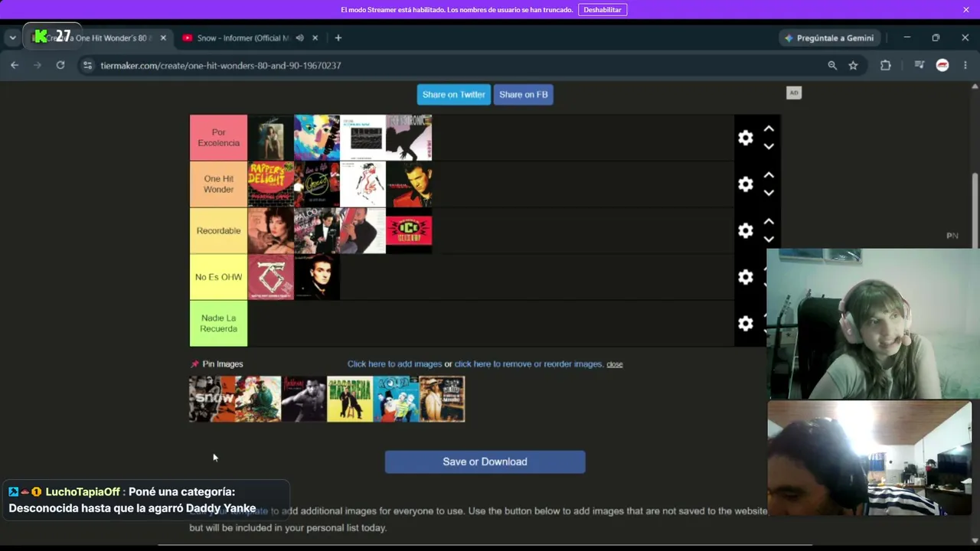Open the zoom magnifier in address bar
Image resolution: width=980 pixels, height=551 pixels.
(x=832, y=66)
